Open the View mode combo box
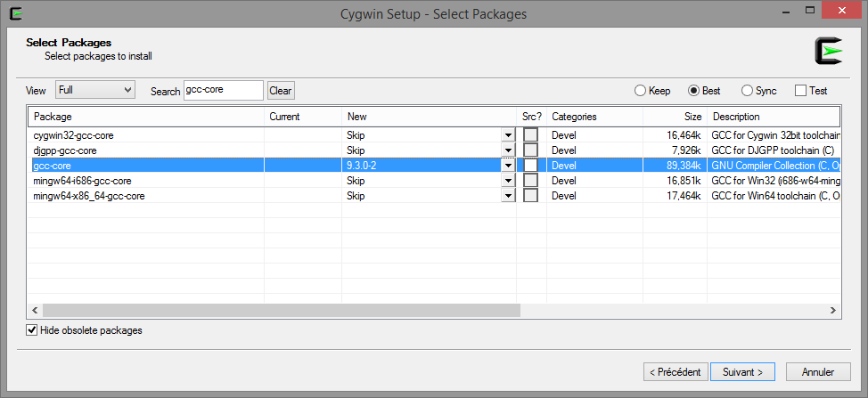 tap(95, 90)
